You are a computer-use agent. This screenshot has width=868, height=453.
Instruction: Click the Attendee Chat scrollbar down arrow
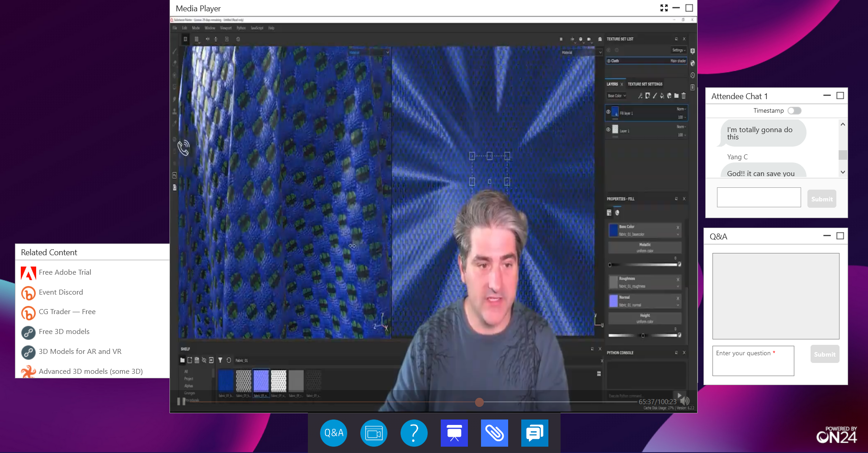pyautogui.click(x=843, y=172)
